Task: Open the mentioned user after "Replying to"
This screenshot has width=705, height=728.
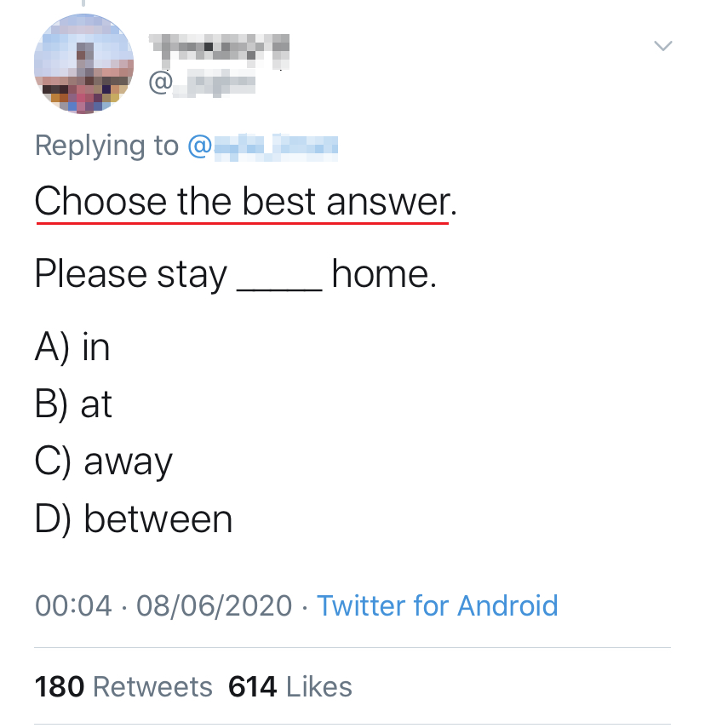Action: click(262, 146)
